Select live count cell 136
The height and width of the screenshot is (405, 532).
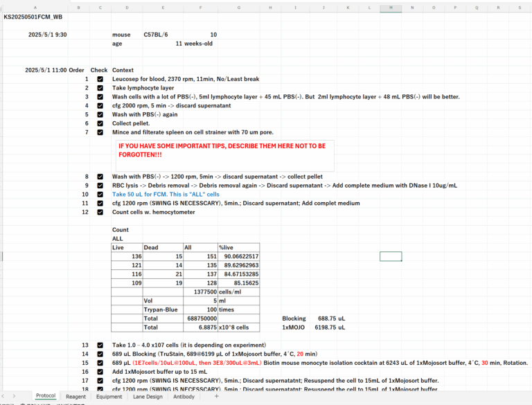[127, 256]
